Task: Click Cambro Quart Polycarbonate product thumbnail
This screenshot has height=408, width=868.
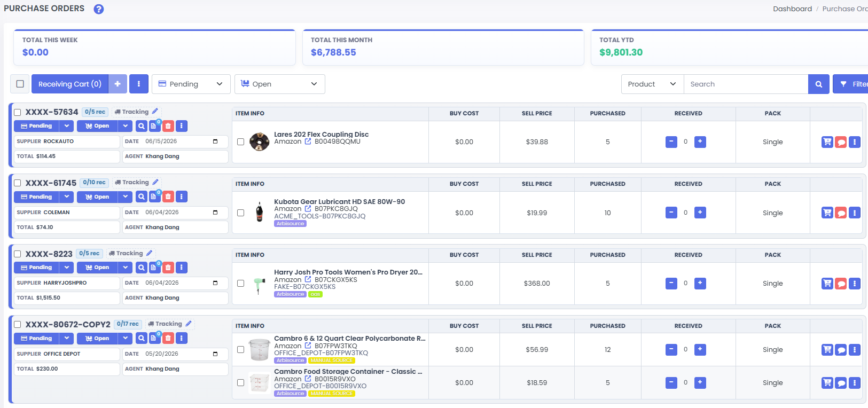Action: click(260, 350)
